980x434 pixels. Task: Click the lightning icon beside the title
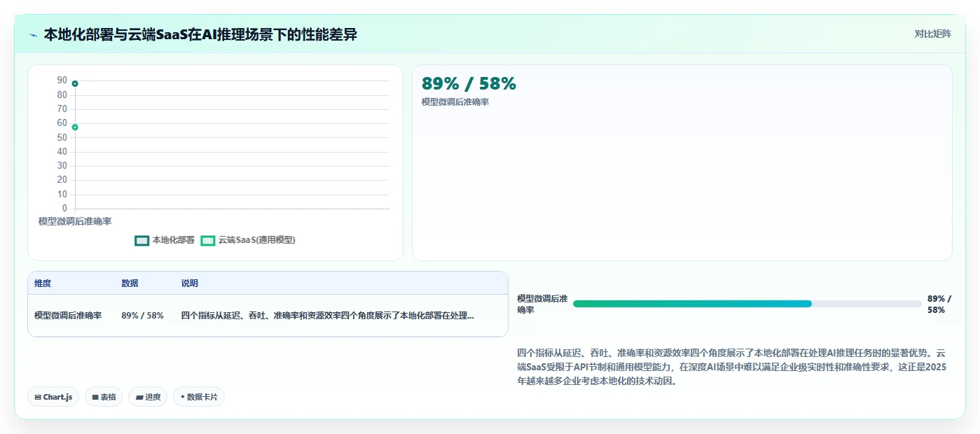[33, 34]
